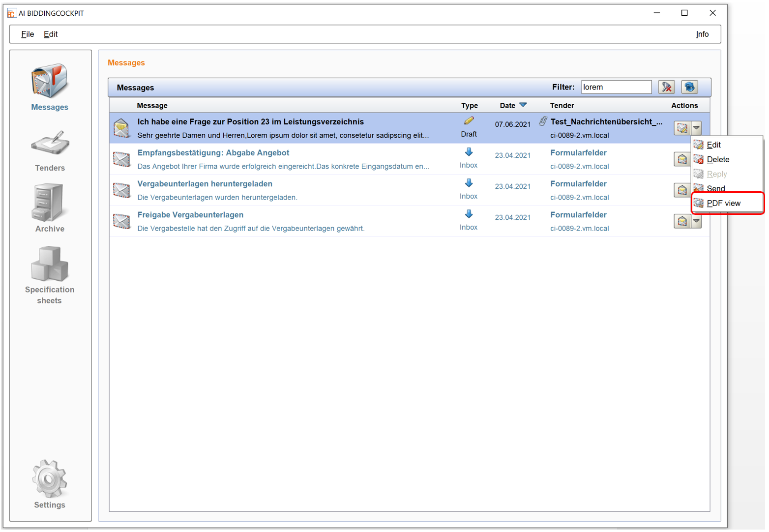Viewport: 769px width, 532px height.
Task: Click the Type column header
Action: [469, 106]
